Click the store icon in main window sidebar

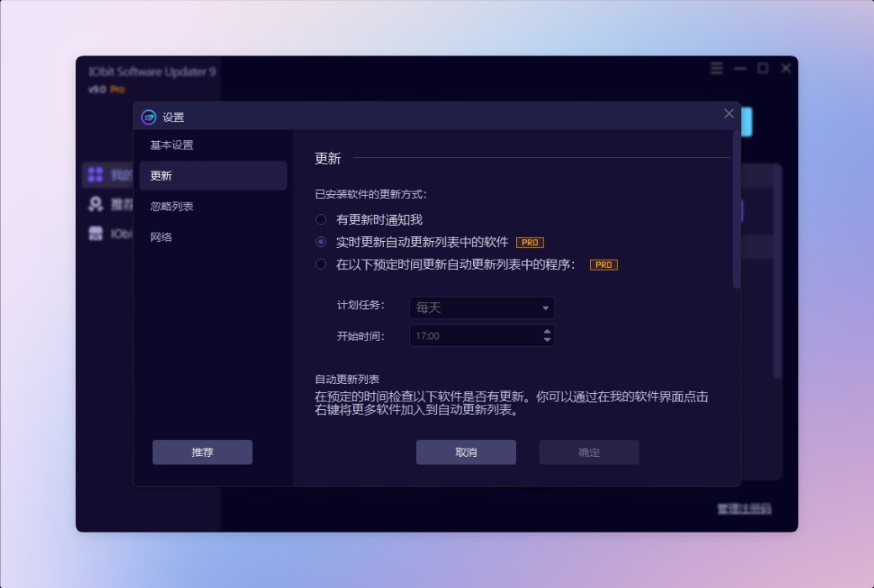click(x=96, y=234)
